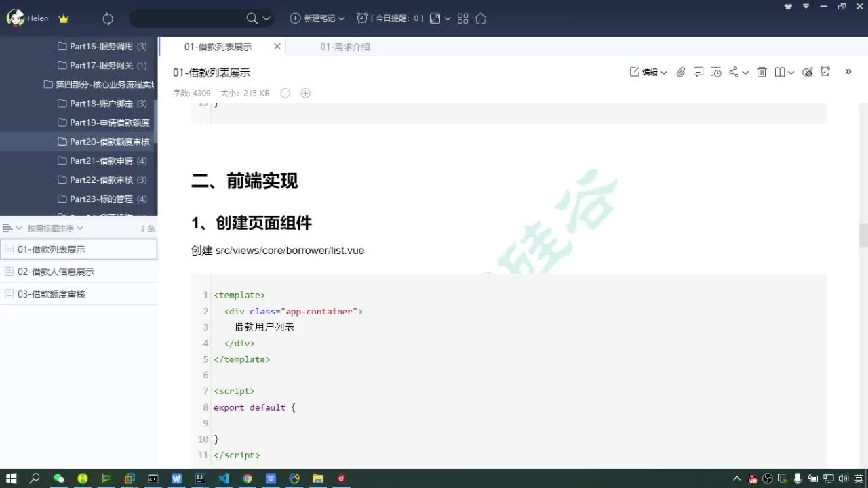Expand the 新建笔记 dropdown arrow
The image size is (868, 488).
click(x=341, y=19)
